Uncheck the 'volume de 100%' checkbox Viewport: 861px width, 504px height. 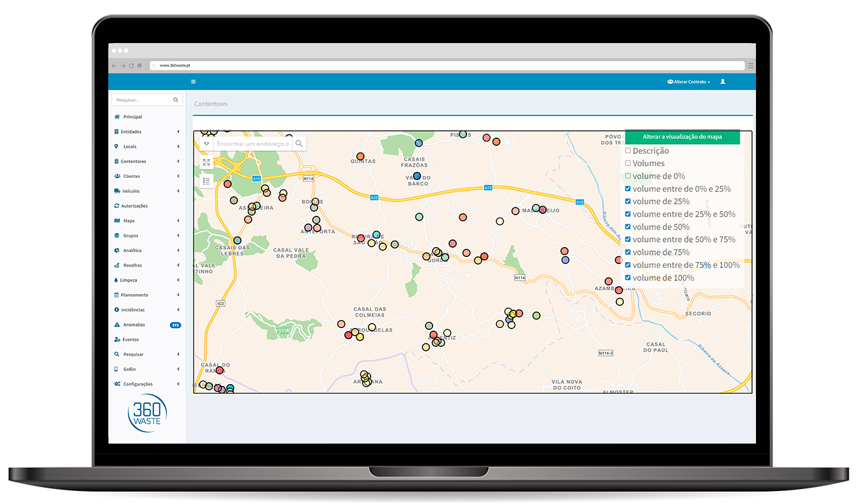pyautogui.click(x=628, y=278)
